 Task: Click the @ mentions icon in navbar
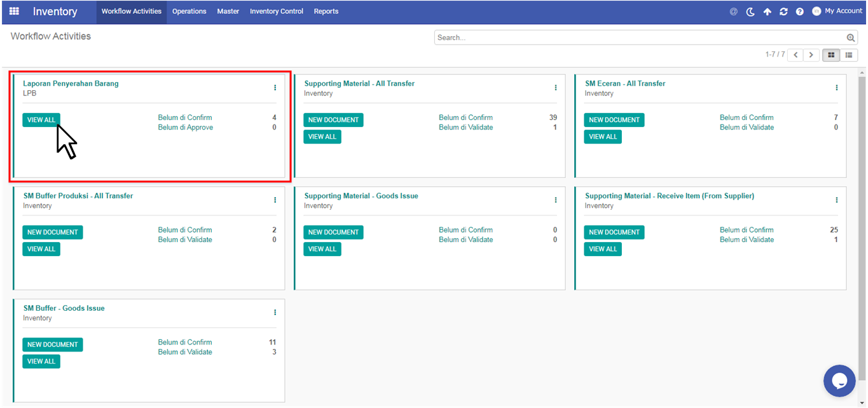[733, 11]
